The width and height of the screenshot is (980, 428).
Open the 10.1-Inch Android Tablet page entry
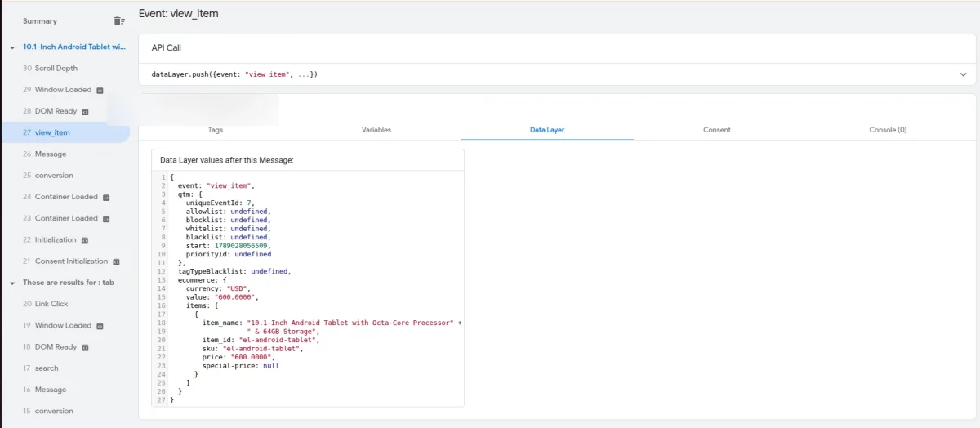(x=74, y=47)
